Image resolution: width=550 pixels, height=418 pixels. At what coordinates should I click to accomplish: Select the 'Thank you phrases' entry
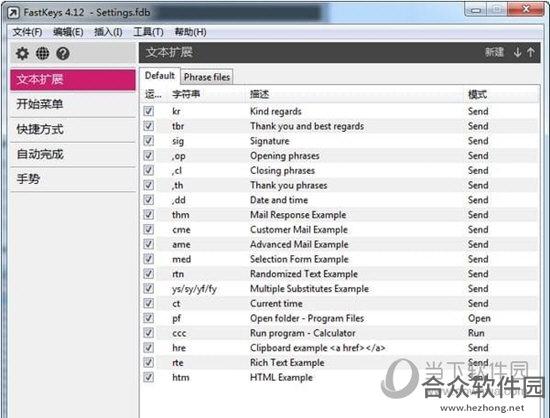click(x=289, y=185)
